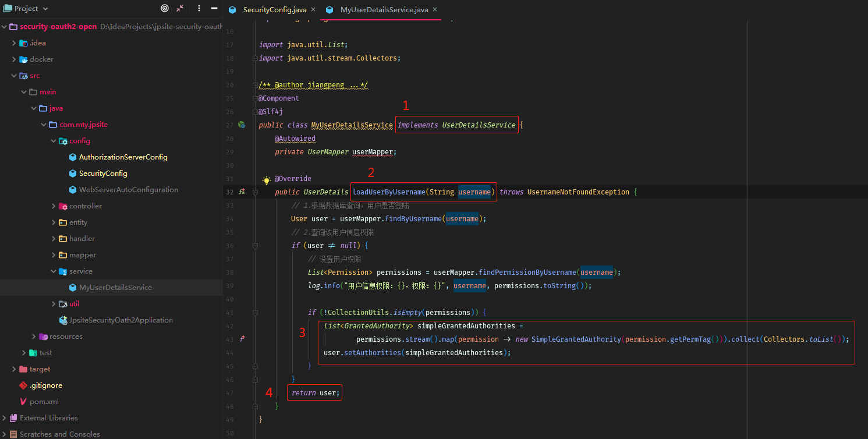
Task: Click findByUsername method call in code
Action: pyautogui.click(x=412, y=219)
